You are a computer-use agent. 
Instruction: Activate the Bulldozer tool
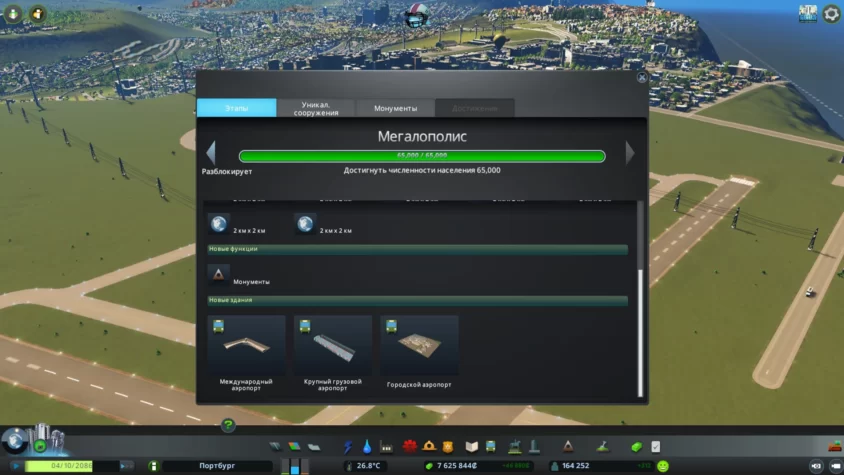(835, 446)
